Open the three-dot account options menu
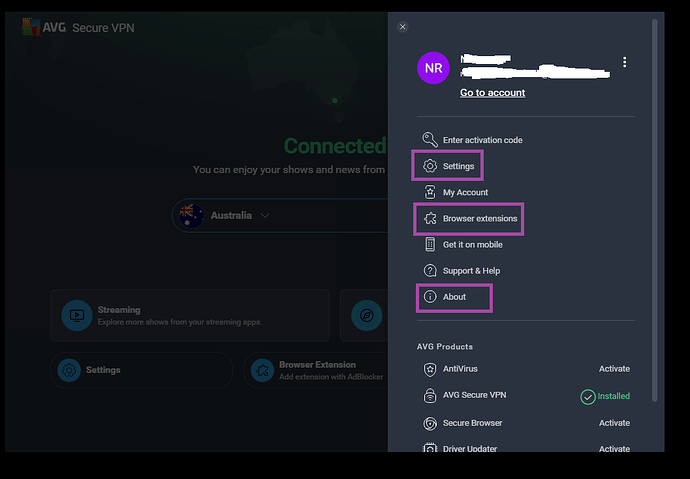690x479 pixels. [x=625, y=63]
